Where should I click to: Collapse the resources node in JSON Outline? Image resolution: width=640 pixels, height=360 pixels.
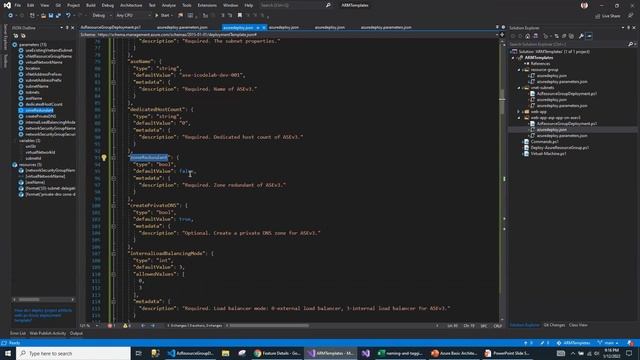pos(14,164)
